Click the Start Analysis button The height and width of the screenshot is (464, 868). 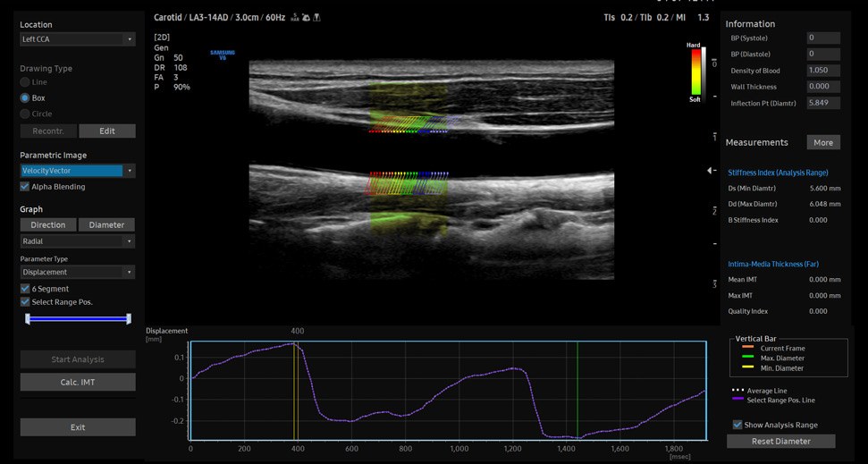pos(78,359)
